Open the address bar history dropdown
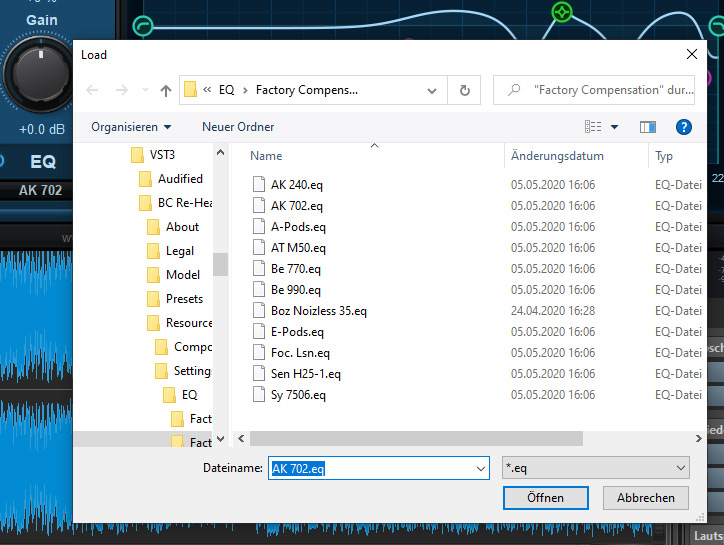Screen dimensions: 724x545 433,90
